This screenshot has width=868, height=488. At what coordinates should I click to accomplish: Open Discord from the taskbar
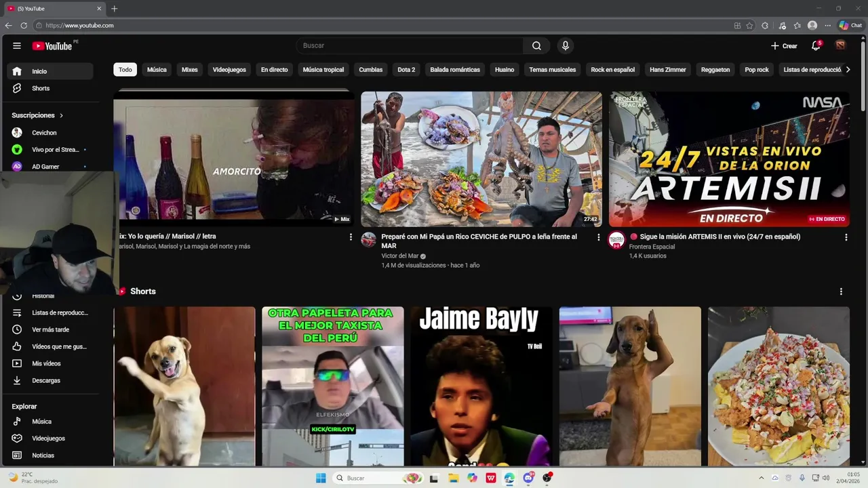(x=528, y=478)
